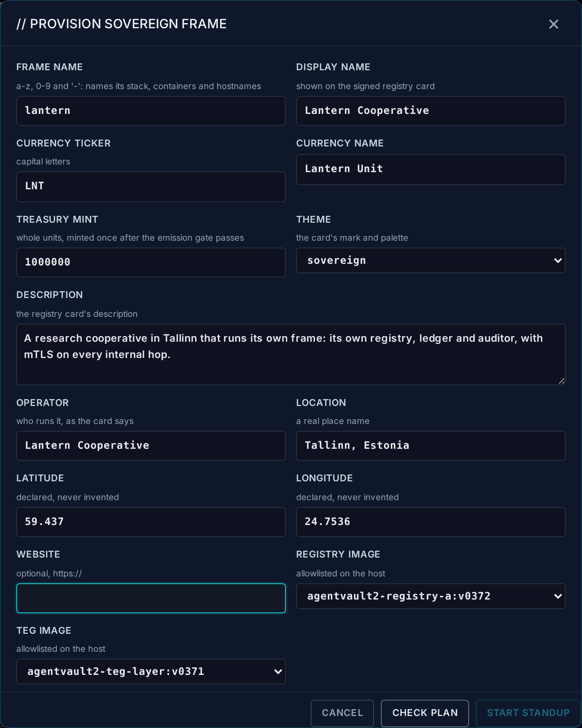Click the chevron arrow of Theme select
This screenshot has width=582, height=728.
(x=558, y=260)
